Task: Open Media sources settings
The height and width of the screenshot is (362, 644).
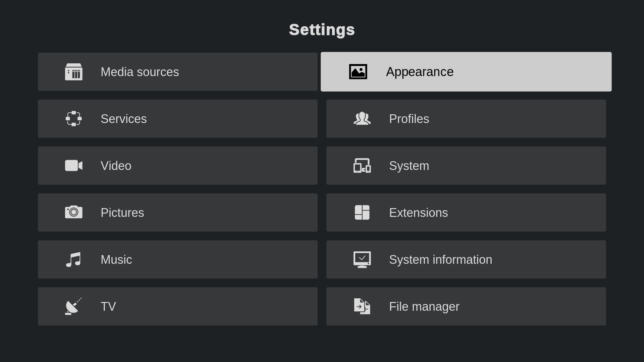Action: click(177, 72)
